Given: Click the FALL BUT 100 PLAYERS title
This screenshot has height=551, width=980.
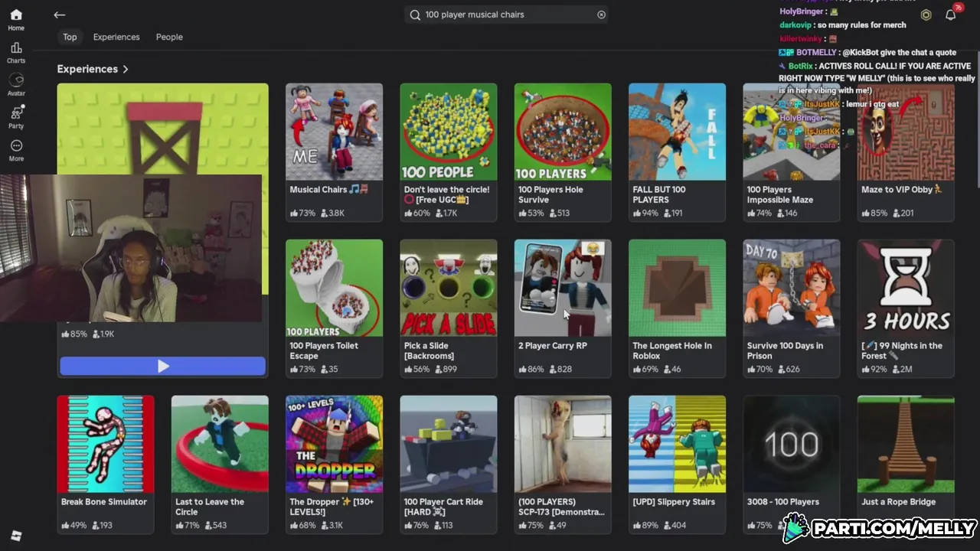Looking at the screenshot, I should coord(659,194).
